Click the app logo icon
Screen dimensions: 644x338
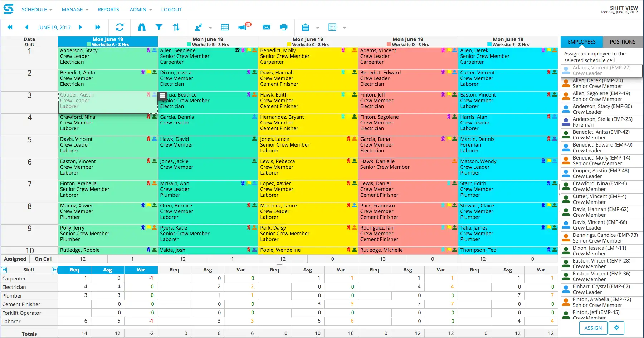9,9
